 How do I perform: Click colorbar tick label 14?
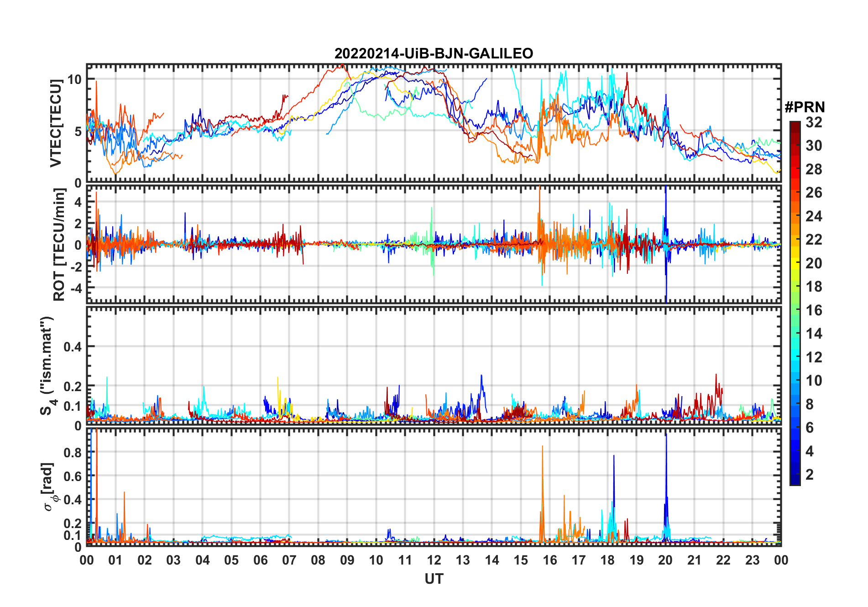tap(814, 334)
